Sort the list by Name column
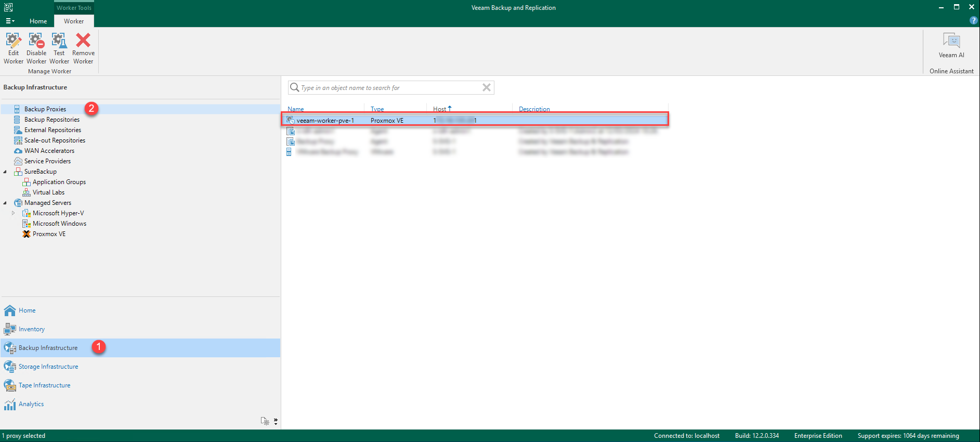 pos(296,109)
